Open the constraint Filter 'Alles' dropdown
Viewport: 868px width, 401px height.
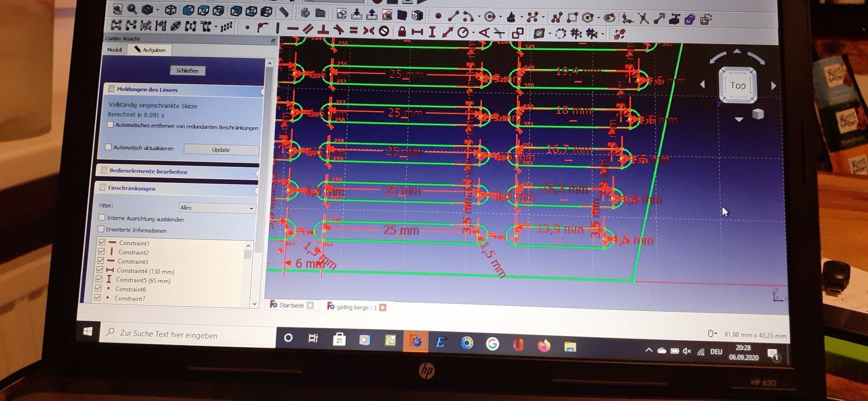[x=217, y=208]
